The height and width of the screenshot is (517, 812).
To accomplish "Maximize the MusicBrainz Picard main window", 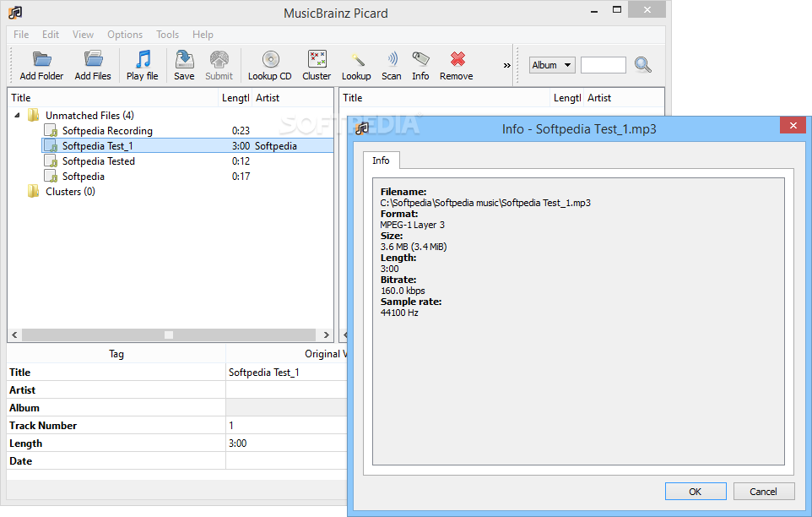I will point(617,9).
